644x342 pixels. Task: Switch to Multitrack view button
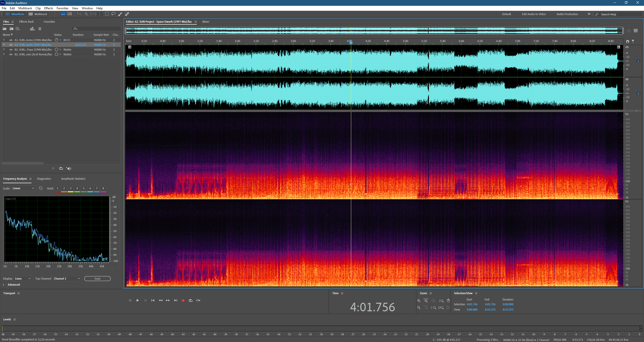38,14
